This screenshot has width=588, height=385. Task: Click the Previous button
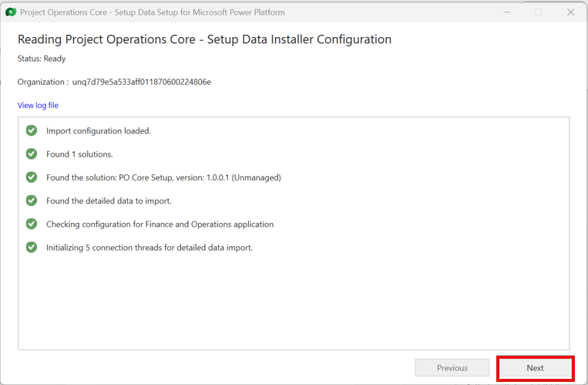452,368
